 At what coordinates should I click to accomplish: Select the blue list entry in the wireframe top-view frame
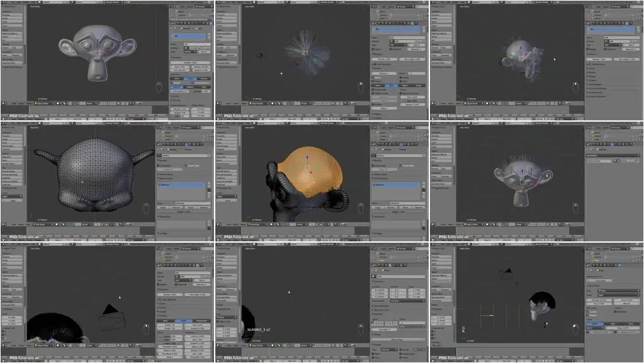(181, 185)
